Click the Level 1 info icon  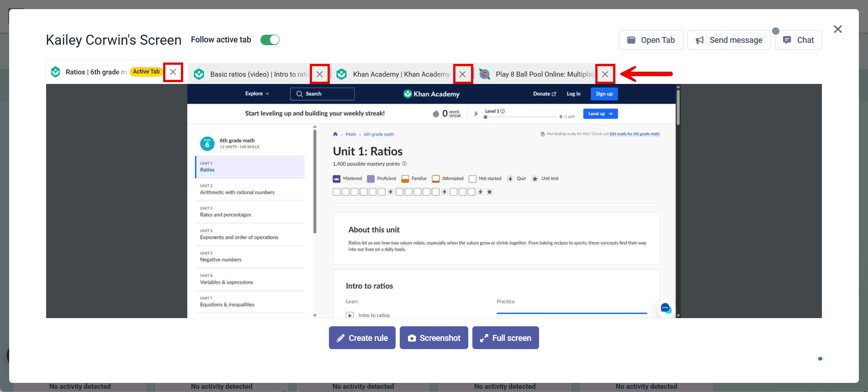[x=503, y=111]
